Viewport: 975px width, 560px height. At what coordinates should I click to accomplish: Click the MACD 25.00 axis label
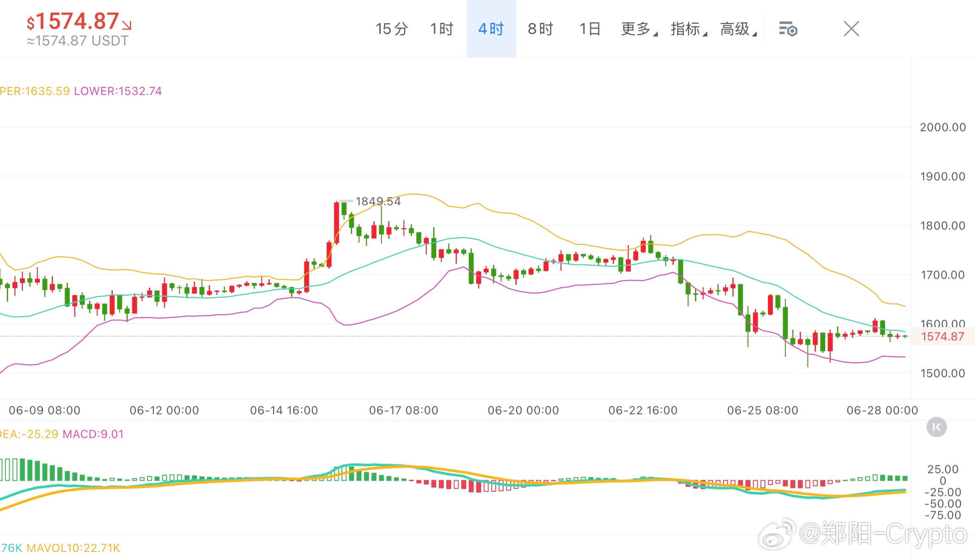pyautogui.click(x=943, y=469)
